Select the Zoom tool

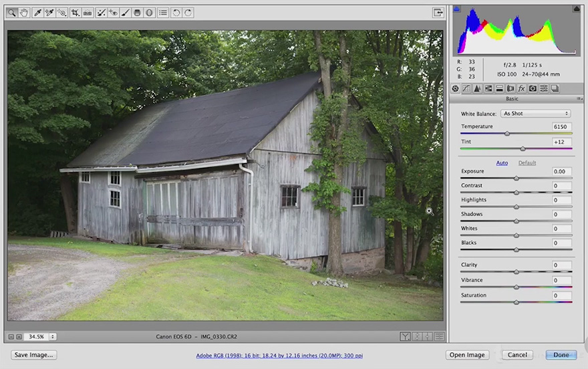coord(12,13)
